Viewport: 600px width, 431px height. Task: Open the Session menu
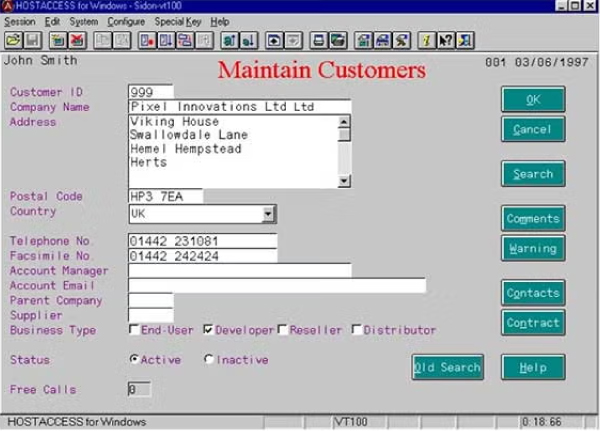[x=20, y=22]
